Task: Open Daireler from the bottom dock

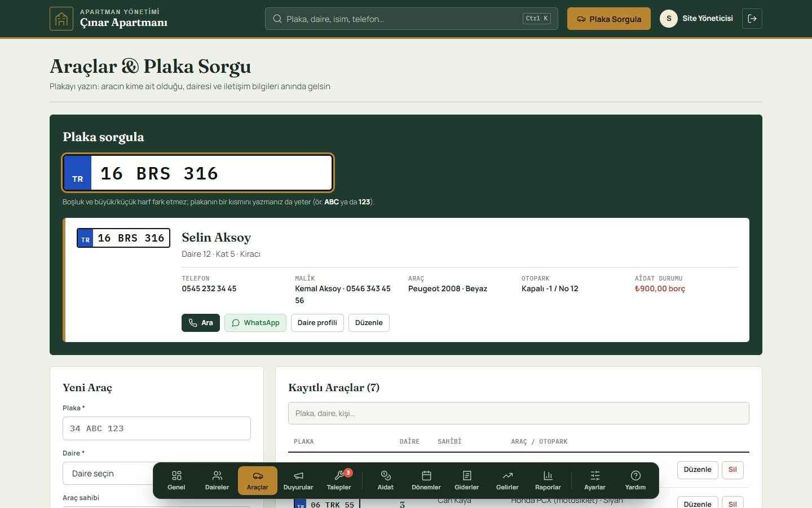Action: point(217,480)
